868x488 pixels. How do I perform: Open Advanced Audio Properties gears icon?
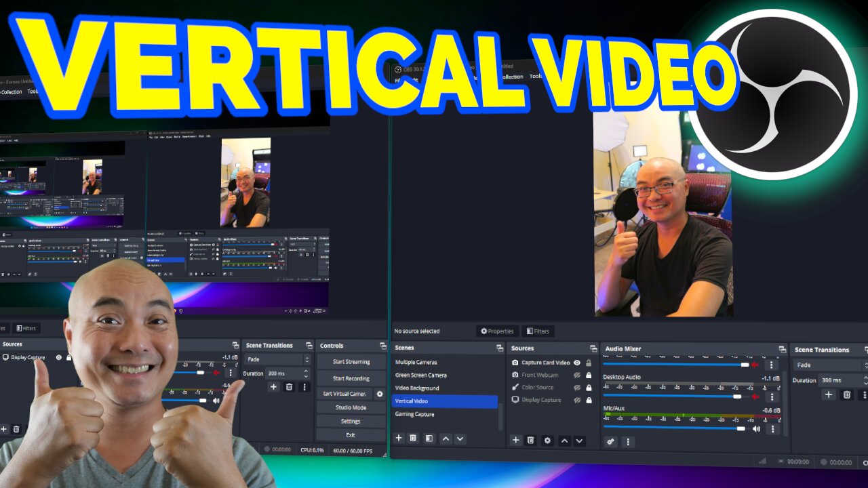611,442
